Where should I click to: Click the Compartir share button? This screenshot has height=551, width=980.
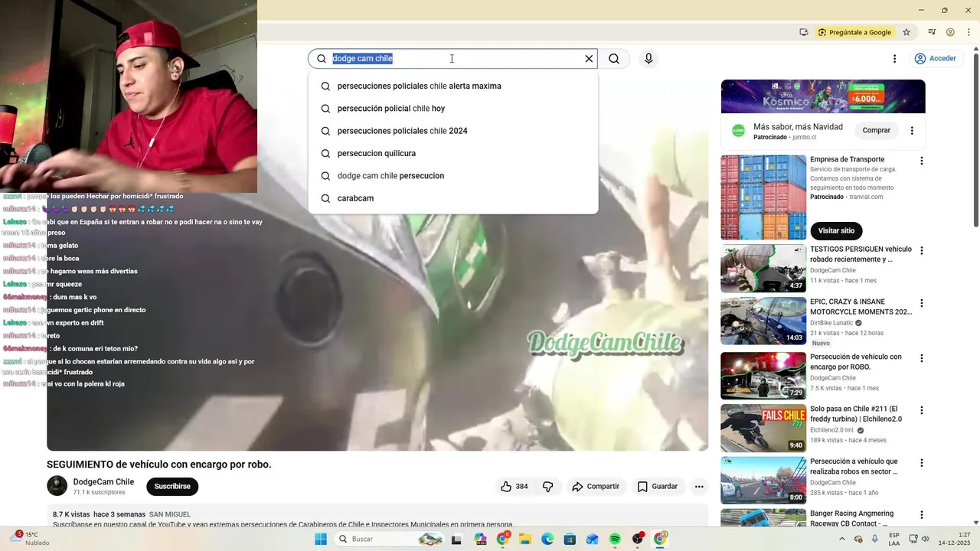596,487
